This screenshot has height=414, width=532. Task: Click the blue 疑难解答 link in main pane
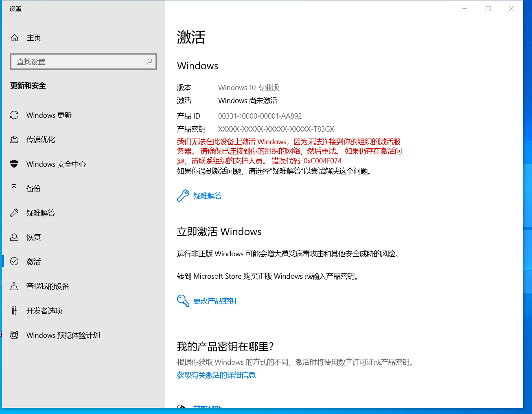click(x=208, y=196)
